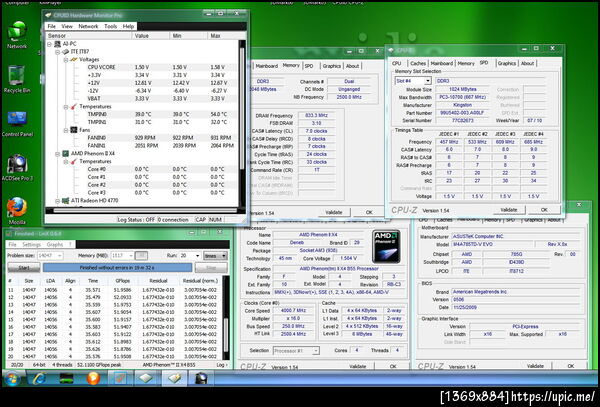Screen dimensions: 600x407
Task: Click the All memory button in LinX
Action: pos(141,256)
